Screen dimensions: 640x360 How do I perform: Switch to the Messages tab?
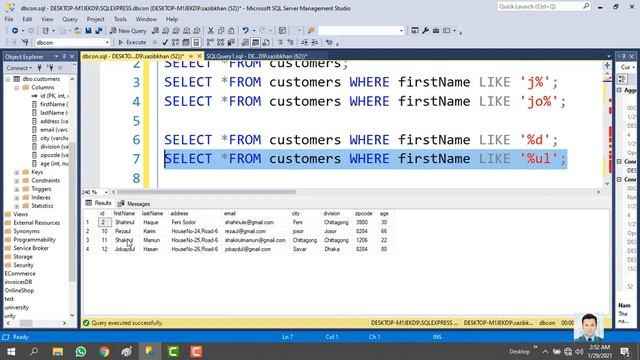(x=134, y=203)
